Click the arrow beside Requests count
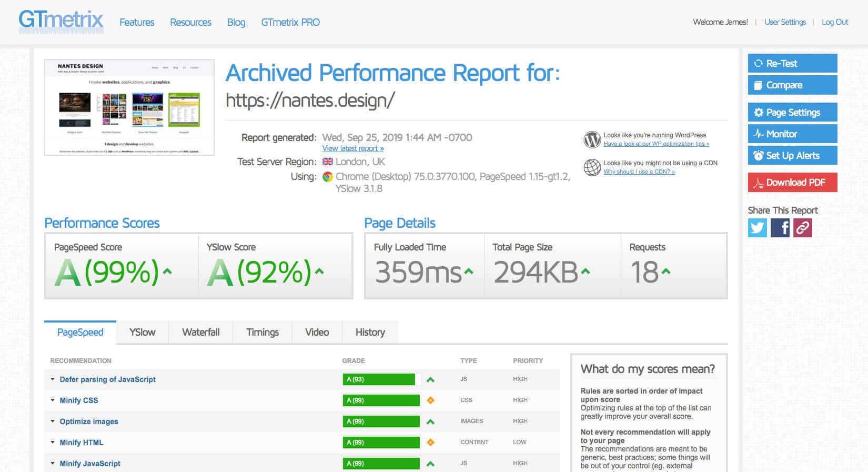Screen dimensions: 868x472 click(666, 272)
